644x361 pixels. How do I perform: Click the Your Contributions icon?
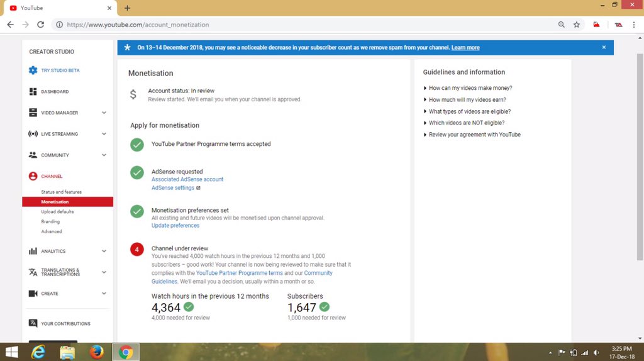(x=33, y=323)
